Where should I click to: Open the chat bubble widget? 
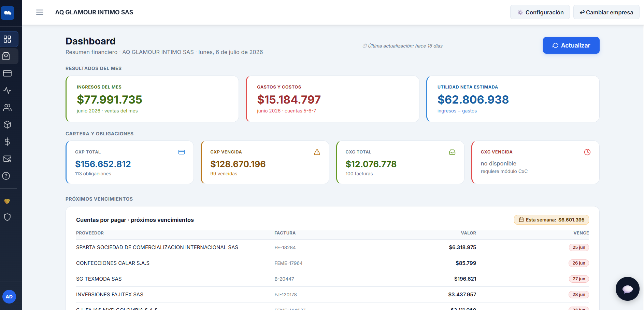(x=628, y=289)
